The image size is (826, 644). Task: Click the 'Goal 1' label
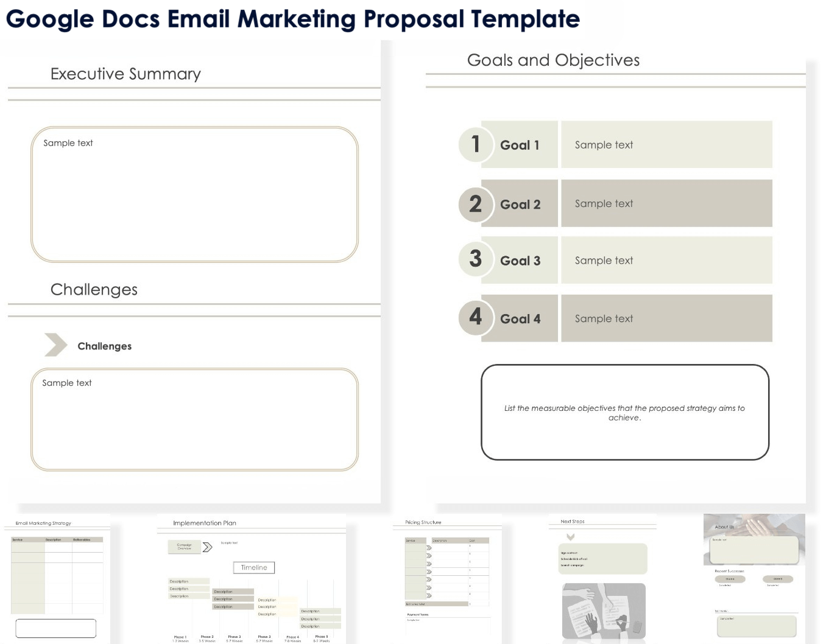click(520, 145)
